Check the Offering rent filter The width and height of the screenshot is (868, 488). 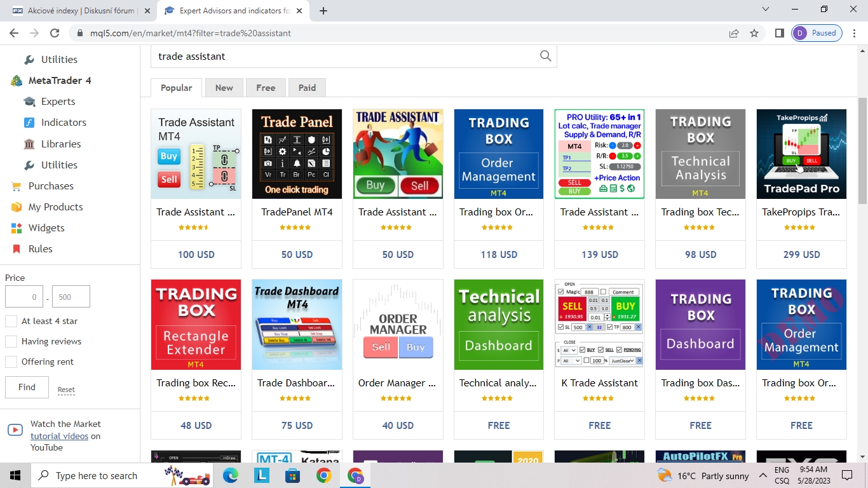[11, 362]
